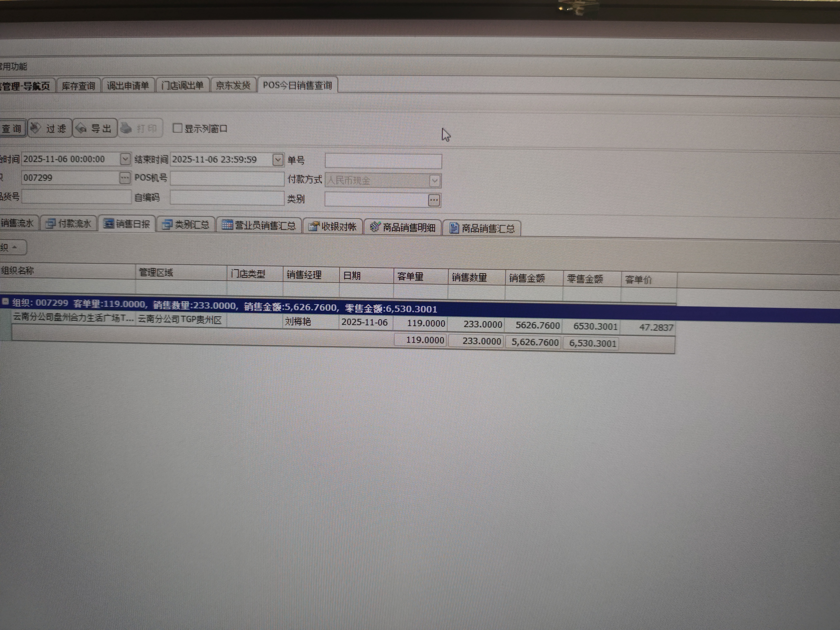Collapse the 组织 007299 group row
Image resolution: width=840 pixels, height=630 pixels.
(x=5, y=302)
